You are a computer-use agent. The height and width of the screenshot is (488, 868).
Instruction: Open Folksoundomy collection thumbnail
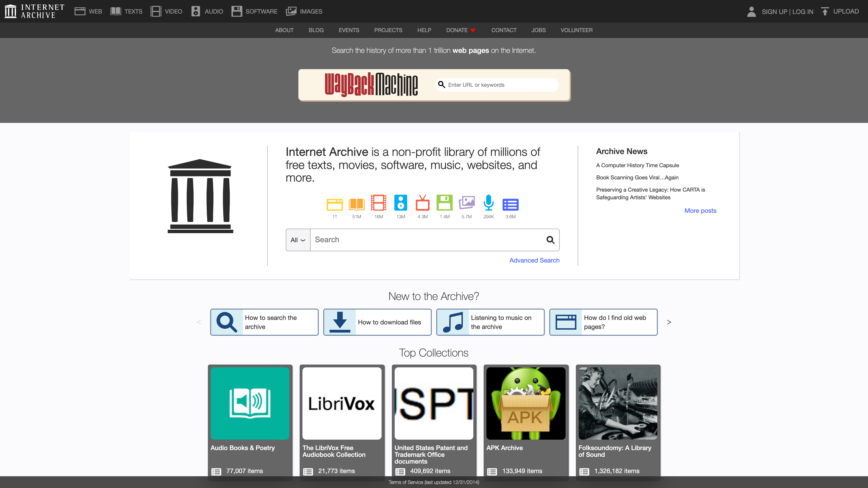[x=618, y=404]
